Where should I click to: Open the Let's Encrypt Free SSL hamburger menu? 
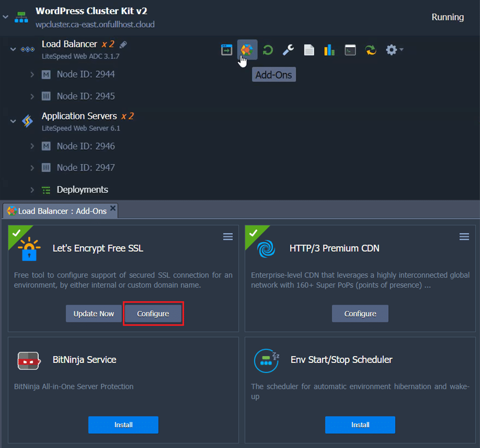228,237
